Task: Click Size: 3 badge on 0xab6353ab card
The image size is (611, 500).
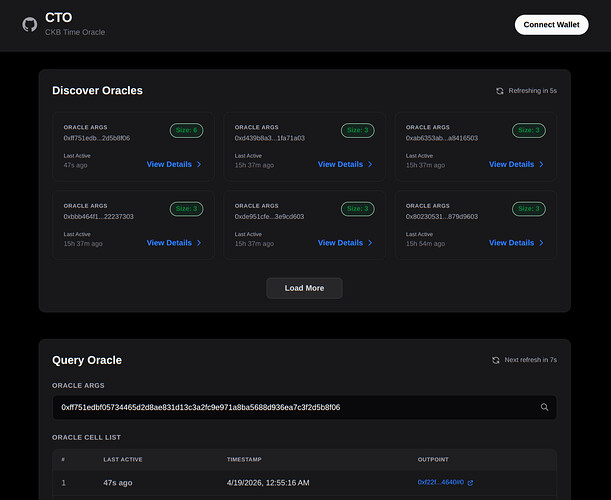Action: point(529,130)
